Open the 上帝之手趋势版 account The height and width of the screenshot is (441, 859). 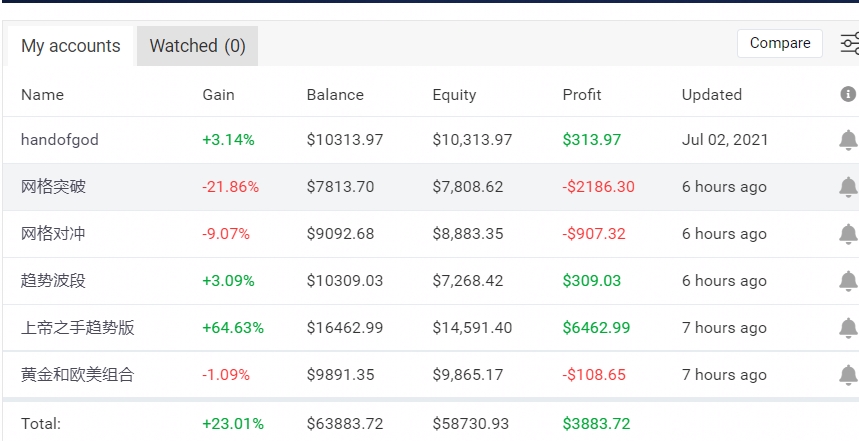pyautogui.click(x=77, y=328)
